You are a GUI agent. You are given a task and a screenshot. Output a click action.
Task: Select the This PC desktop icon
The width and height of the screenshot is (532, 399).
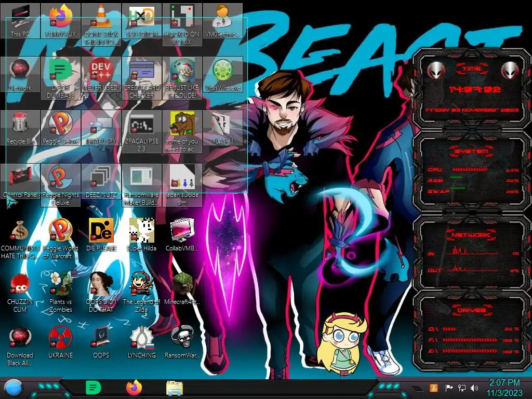20,21
